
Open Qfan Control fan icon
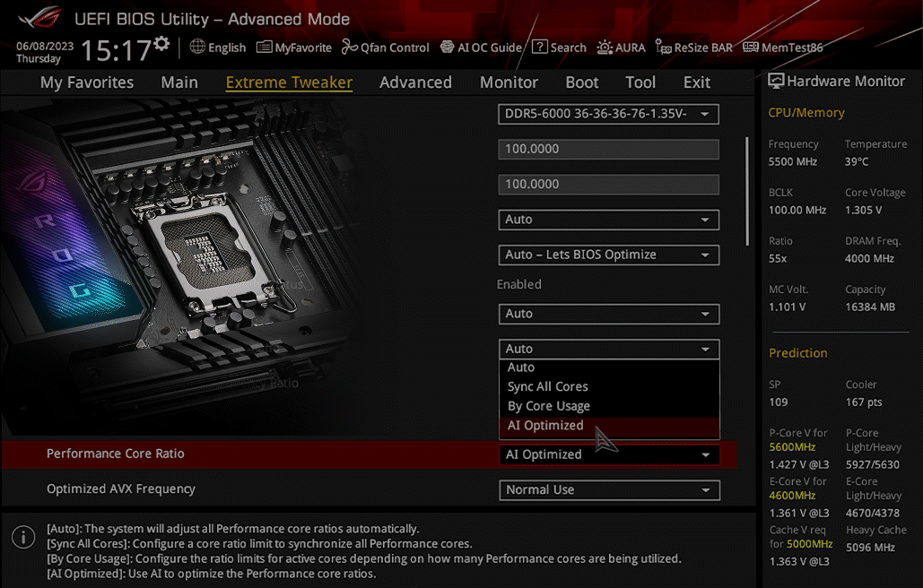350,47
